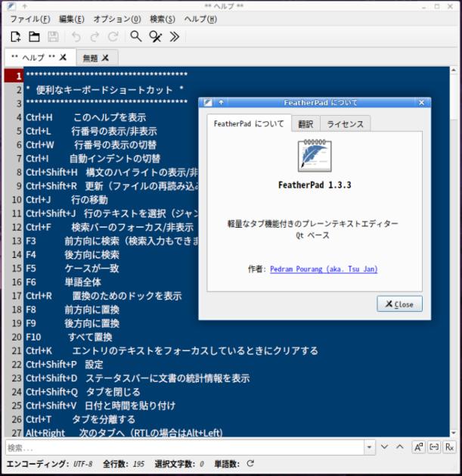Screen dimensions: 462x476
Task: Open the ファイル(F) menu
Action: 30,19
